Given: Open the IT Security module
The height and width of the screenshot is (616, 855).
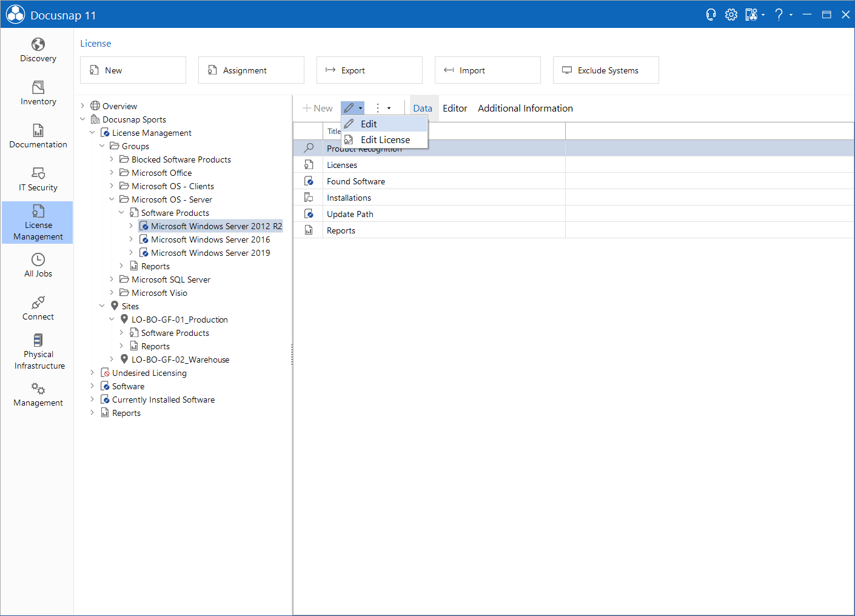Looking at the screenshot, I should click(38, 179).
